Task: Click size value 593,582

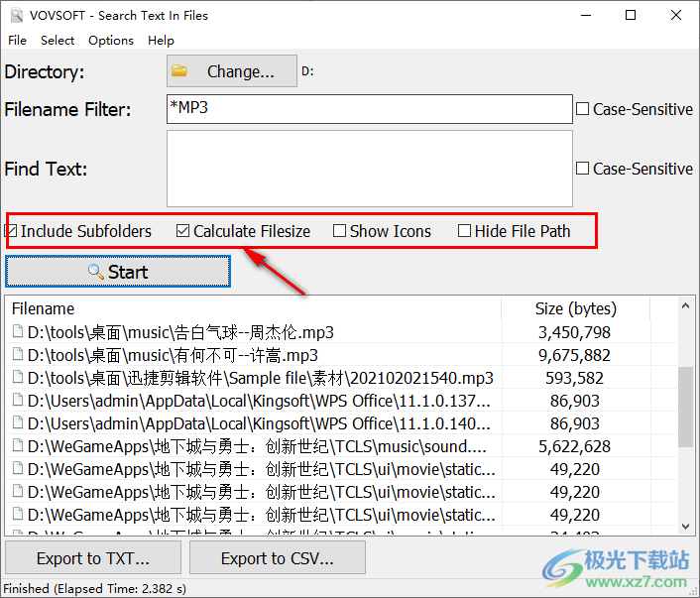Action: [x=574, y=378]
